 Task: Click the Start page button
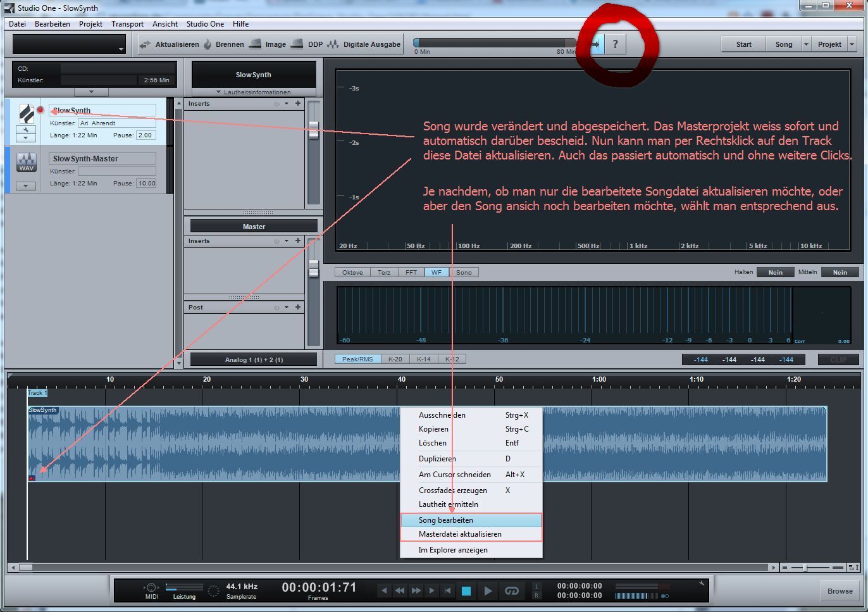(744, 44)
